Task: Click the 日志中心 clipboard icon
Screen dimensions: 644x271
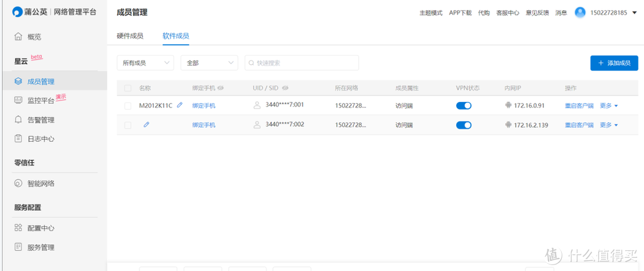Action: 18,139
